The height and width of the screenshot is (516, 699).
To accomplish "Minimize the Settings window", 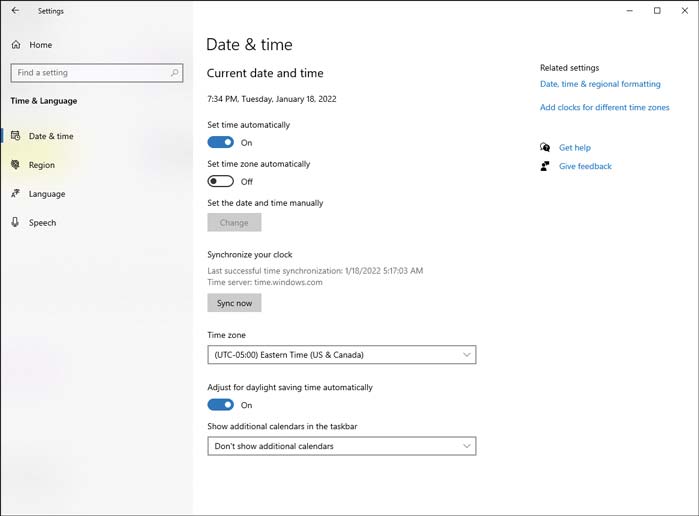I will [629, 11].
